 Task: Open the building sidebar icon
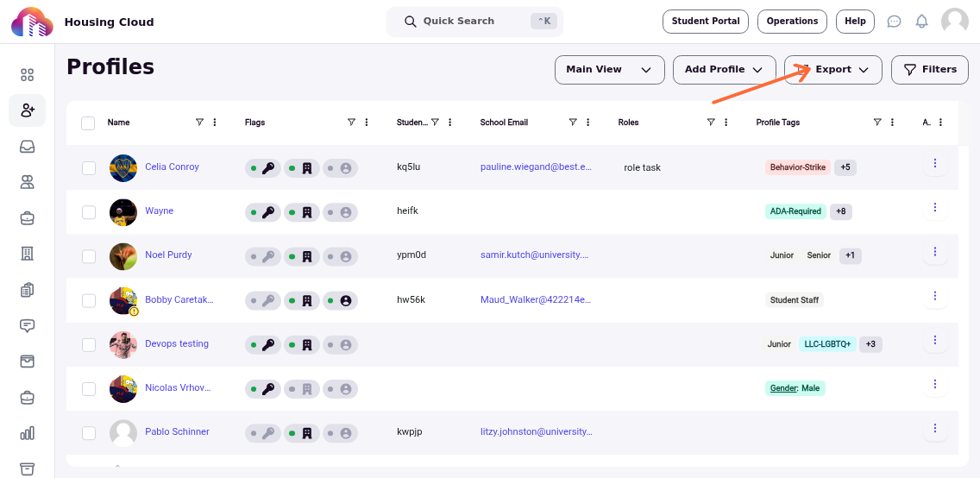pyautogui.click(x=27, y=254)
